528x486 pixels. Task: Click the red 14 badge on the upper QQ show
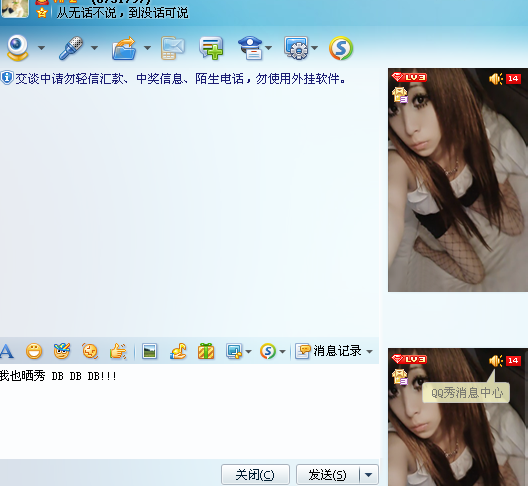[x=513, y=79]
